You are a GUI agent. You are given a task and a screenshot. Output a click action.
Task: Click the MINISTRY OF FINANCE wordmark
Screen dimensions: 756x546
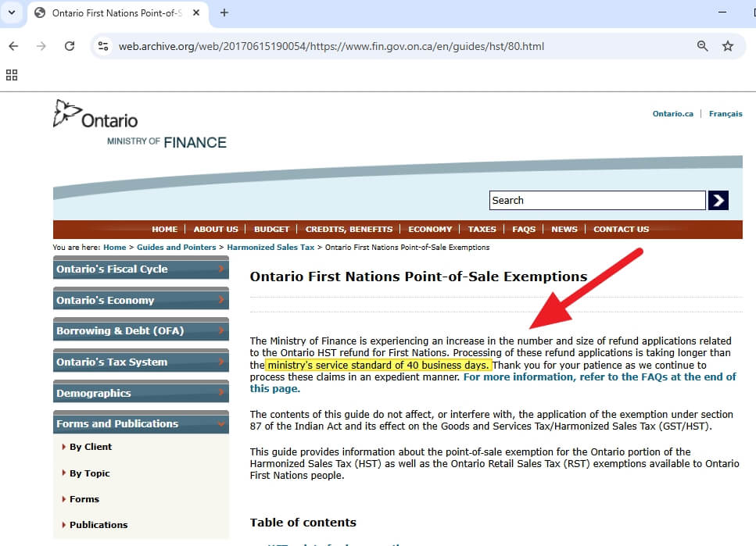[167, 142]
